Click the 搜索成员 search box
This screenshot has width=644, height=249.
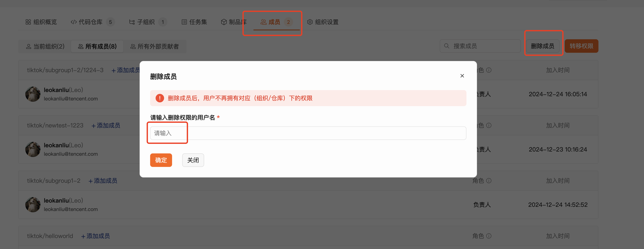[480, 46]
